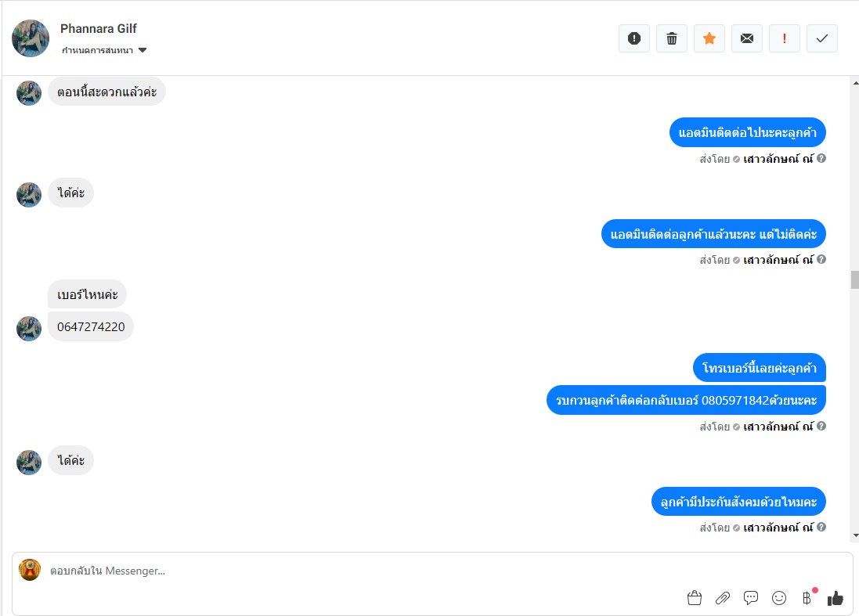Image resolution: width=859 pixels, height=616 pixels.
Task: Mark conversation done with checkmark button
Action: click(821, 38)
